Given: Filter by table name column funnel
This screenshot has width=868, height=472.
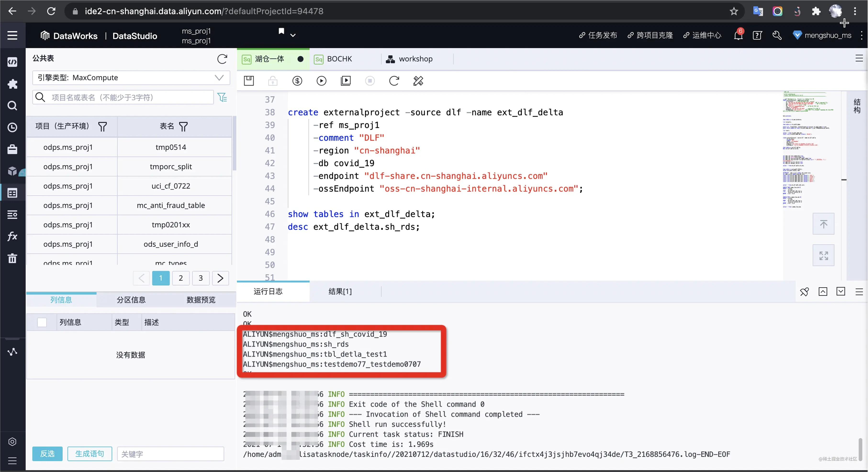Looking at the screenshot, I should pyautogui.click(x=183, y=127).
